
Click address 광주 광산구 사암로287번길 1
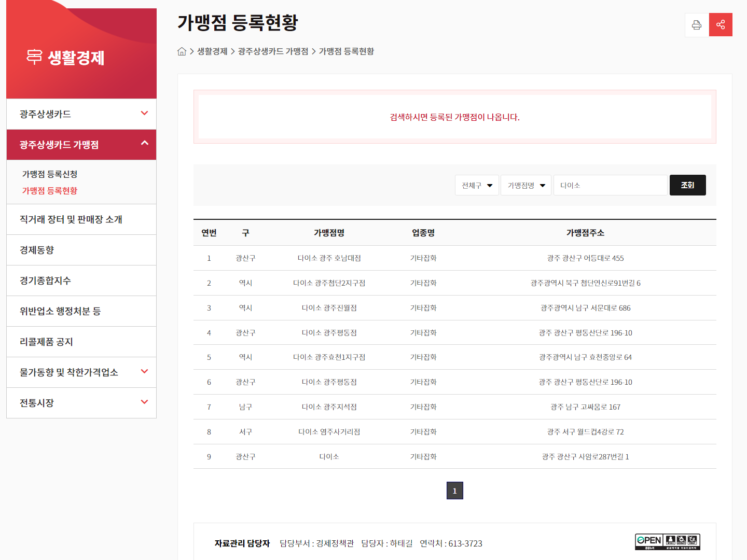coord(586,457)
